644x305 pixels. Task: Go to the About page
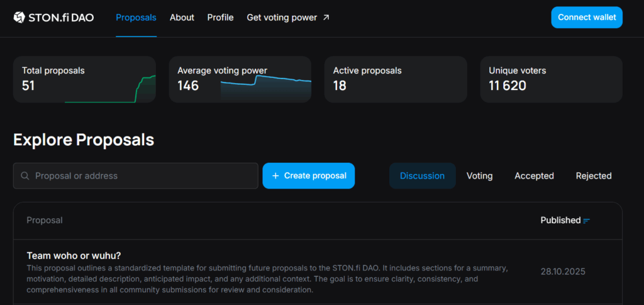182,18
